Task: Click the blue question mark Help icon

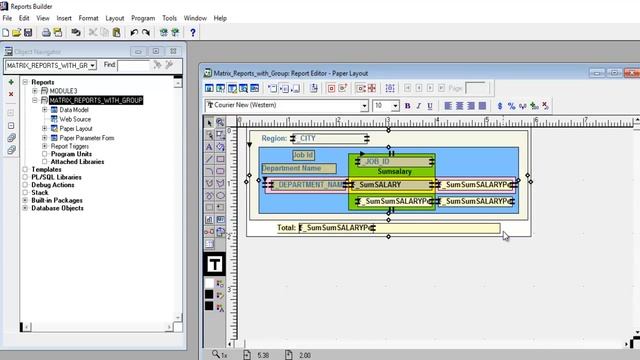Action: tap(193, 33)
